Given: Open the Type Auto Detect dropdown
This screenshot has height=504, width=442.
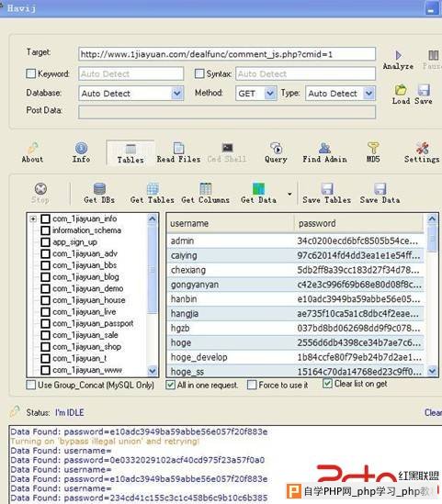Looking at the screenshot, I should click(369, 94).
